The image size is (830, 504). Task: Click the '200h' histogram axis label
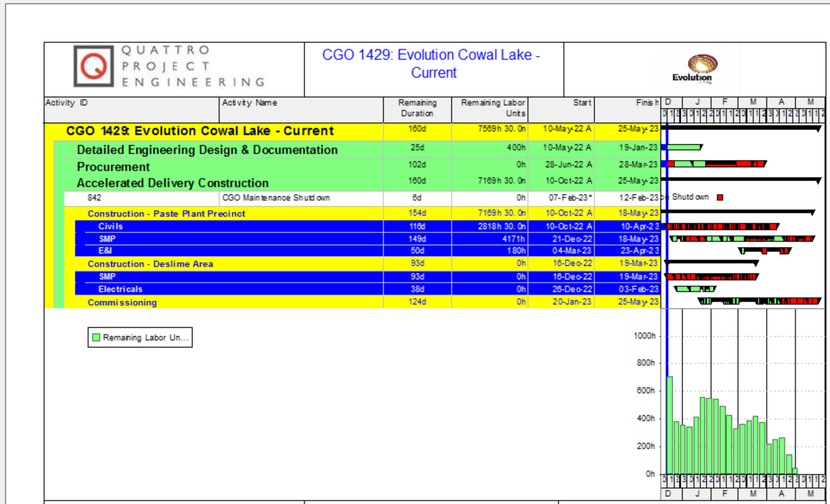click(x=647, y=446)
